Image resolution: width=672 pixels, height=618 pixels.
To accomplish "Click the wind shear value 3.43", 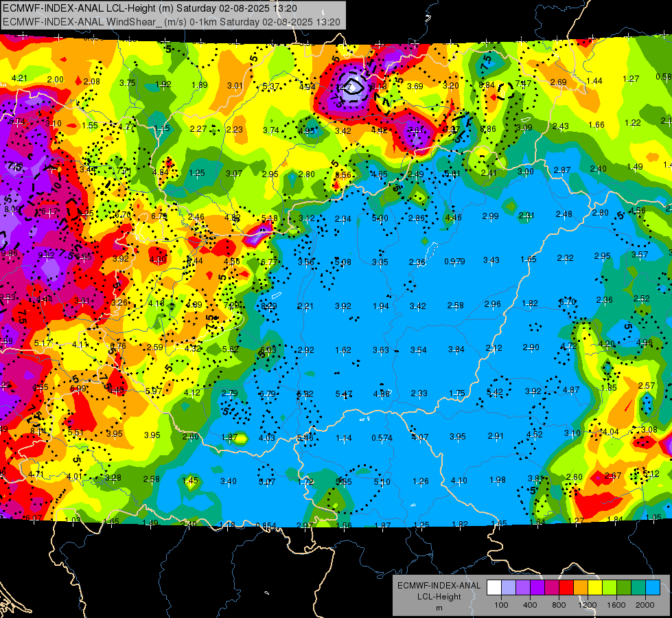I will (x=491, y=260).
